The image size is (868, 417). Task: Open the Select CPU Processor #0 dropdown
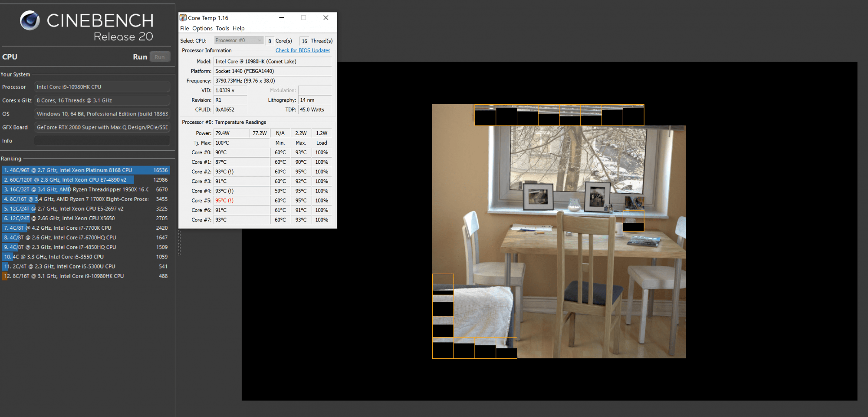[239, 40]
